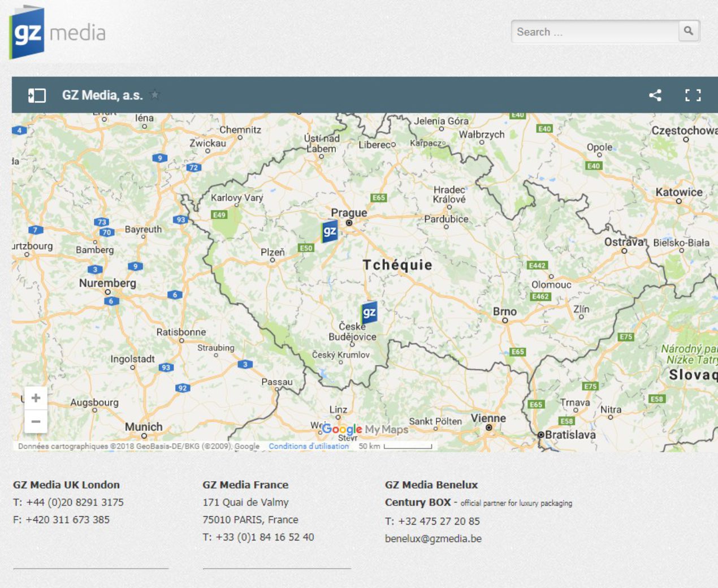
Task: Click the Wałbrzych city label
Action: [x=482, y=135]
